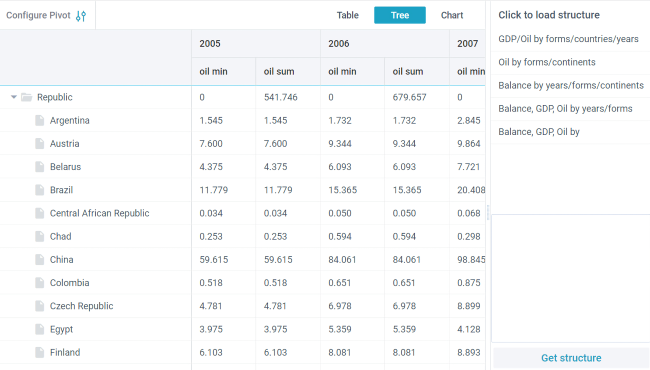Click the oil min header under 2006
This screenshot has height=370, width=650.
(352, 71)
